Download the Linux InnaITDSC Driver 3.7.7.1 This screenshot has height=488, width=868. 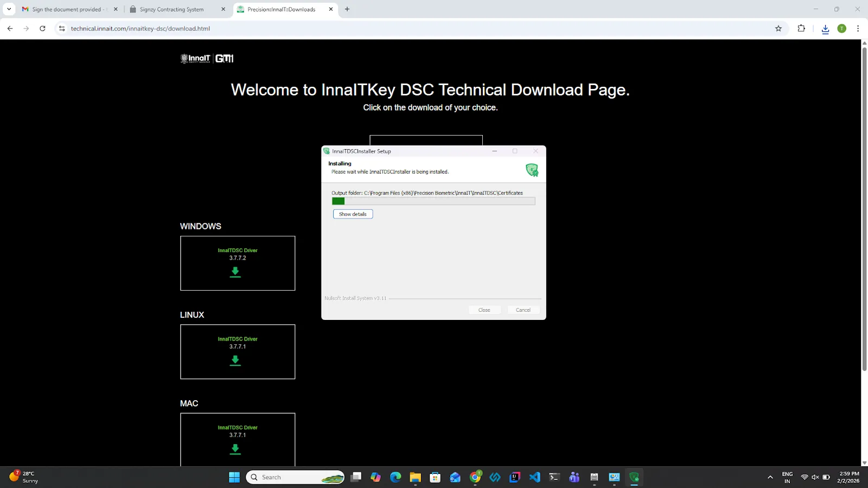235,361
